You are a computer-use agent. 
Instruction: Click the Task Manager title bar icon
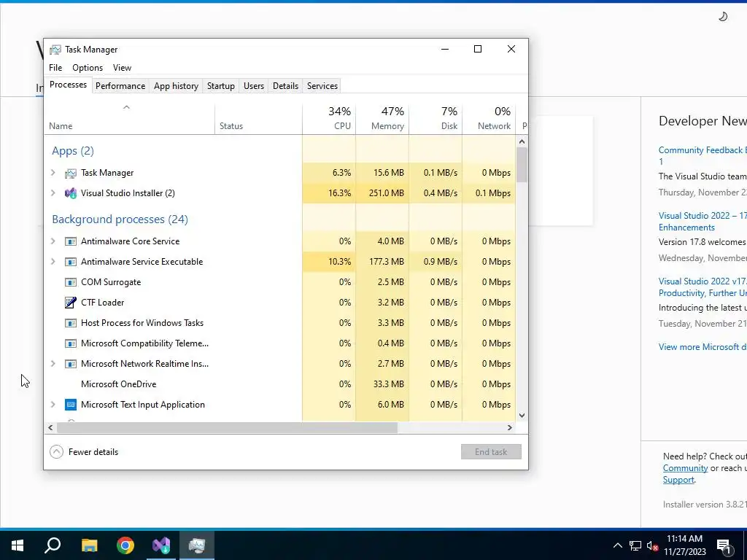pyautogui.click(x=55, y=50)
